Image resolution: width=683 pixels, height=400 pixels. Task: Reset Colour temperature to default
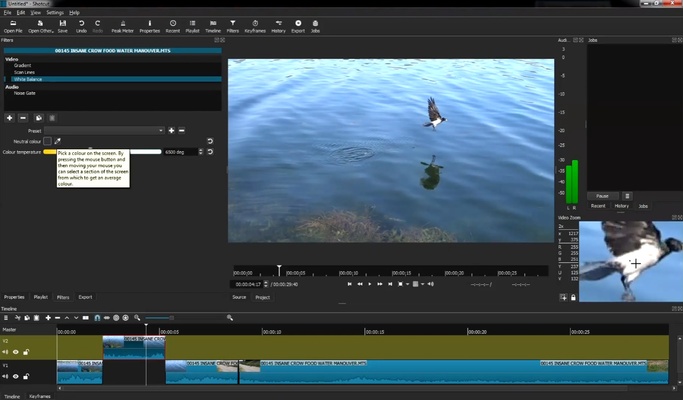(x=210, y=152)
